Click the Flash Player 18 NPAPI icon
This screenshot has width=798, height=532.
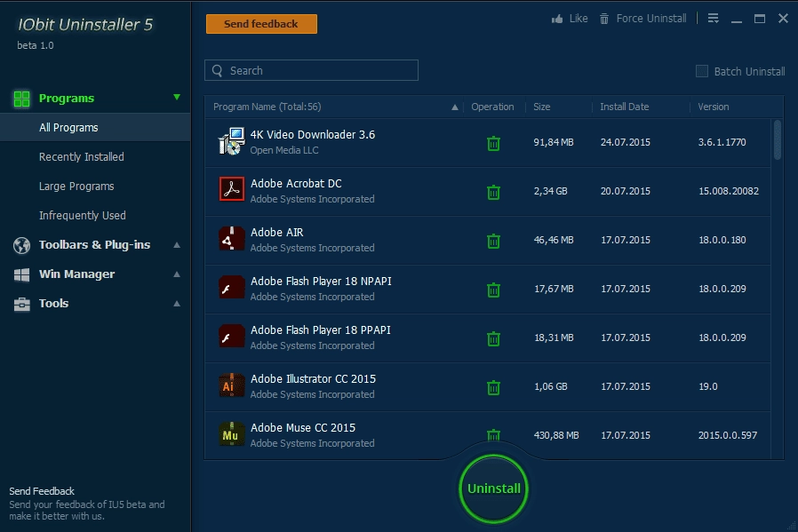tap(232, 288)
